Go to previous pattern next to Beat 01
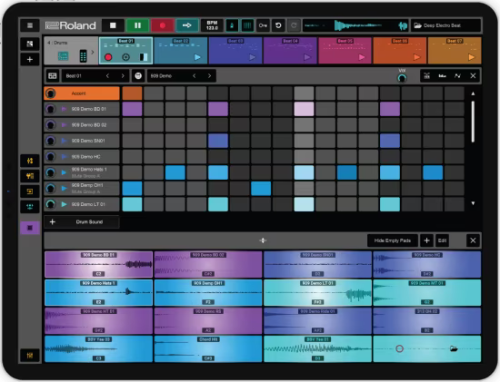Image resolution: width=500 pixels, height=382 pixels. pyautogui.click(x=107, y=76)
